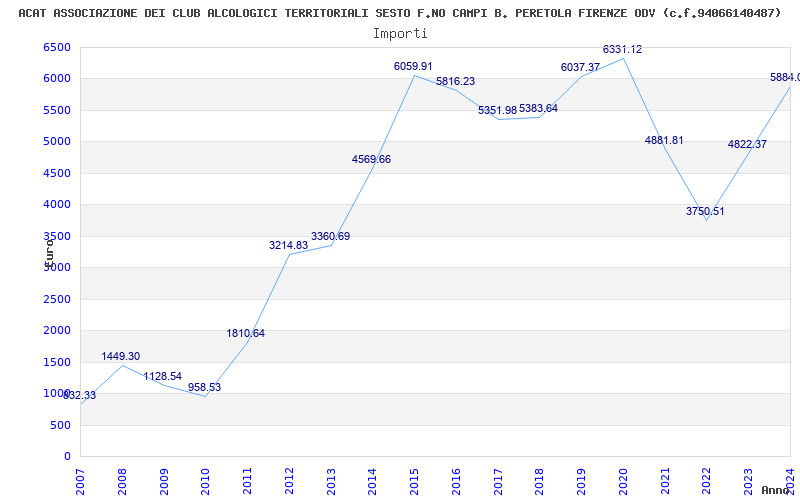The image size is (800, 500).
Task: Click the x-axis year 2012
Action: 289,482
